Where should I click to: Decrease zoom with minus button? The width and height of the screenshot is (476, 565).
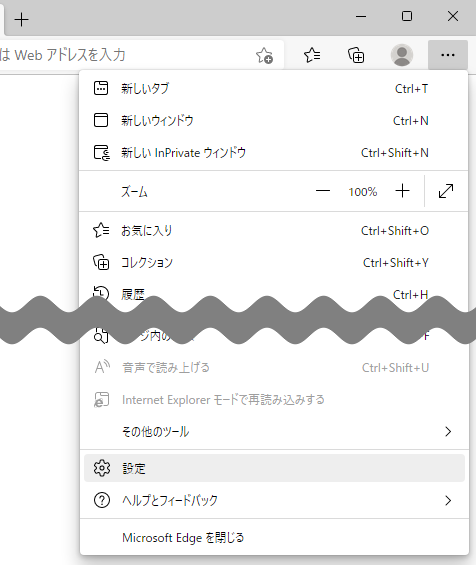(323, 191)
